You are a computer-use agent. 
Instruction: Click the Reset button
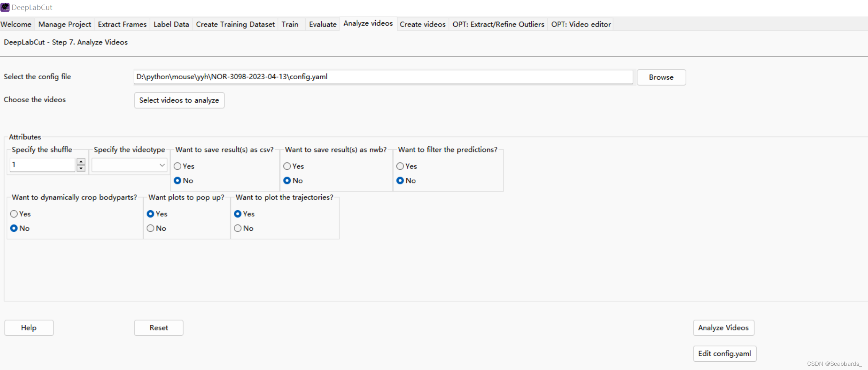tap(159, 328)
